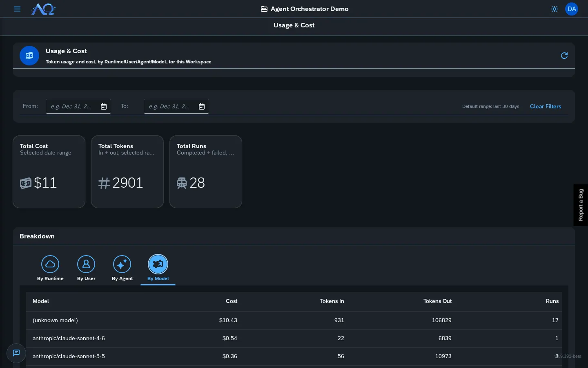
Task: Select the By Runtime cloud tab
Action: tap(50, 268)
